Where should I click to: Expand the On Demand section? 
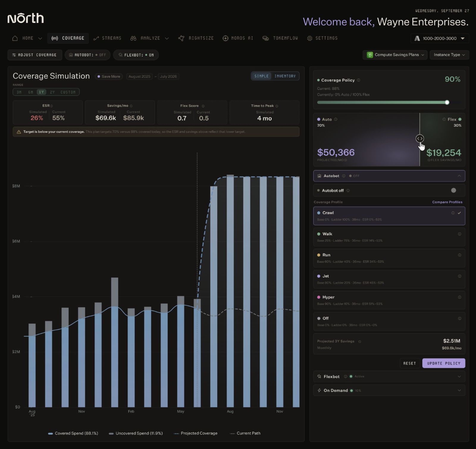pyautogui.click(x=389, y=390)
